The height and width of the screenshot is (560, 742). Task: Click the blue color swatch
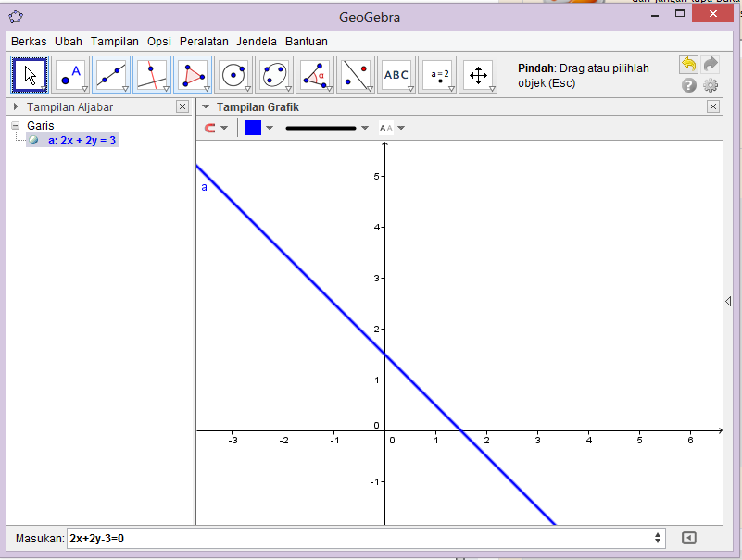[253, 128]
